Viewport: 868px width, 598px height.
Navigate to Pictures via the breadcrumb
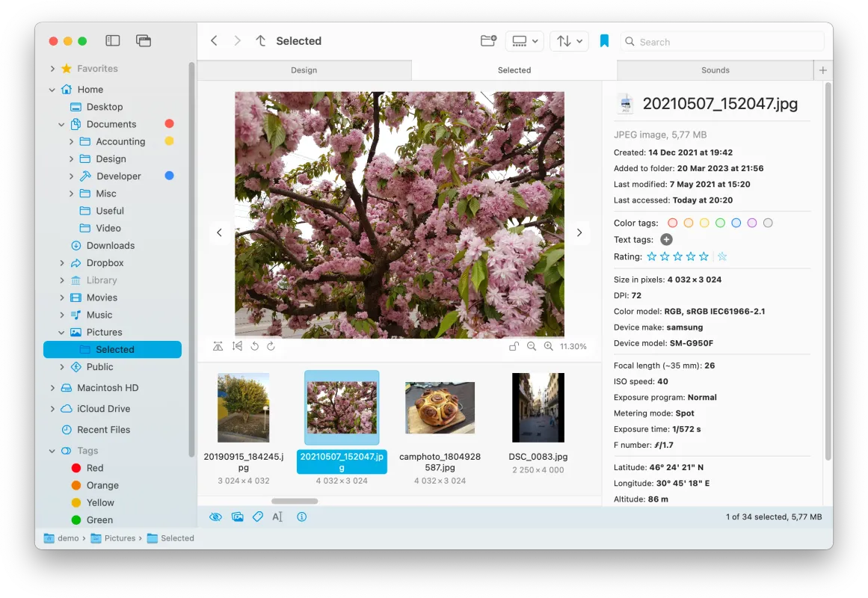(120, 537)
